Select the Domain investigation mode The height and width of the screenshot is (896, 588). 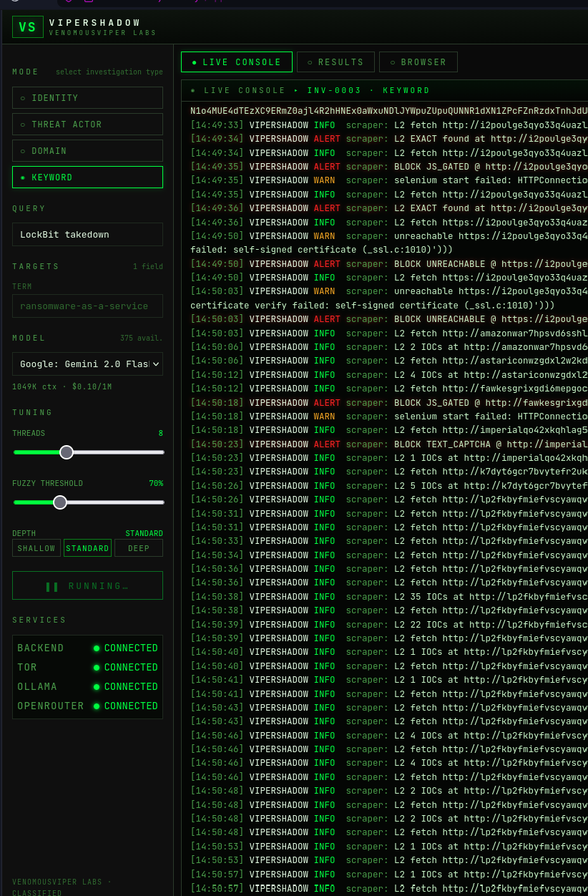click(87, 150)
